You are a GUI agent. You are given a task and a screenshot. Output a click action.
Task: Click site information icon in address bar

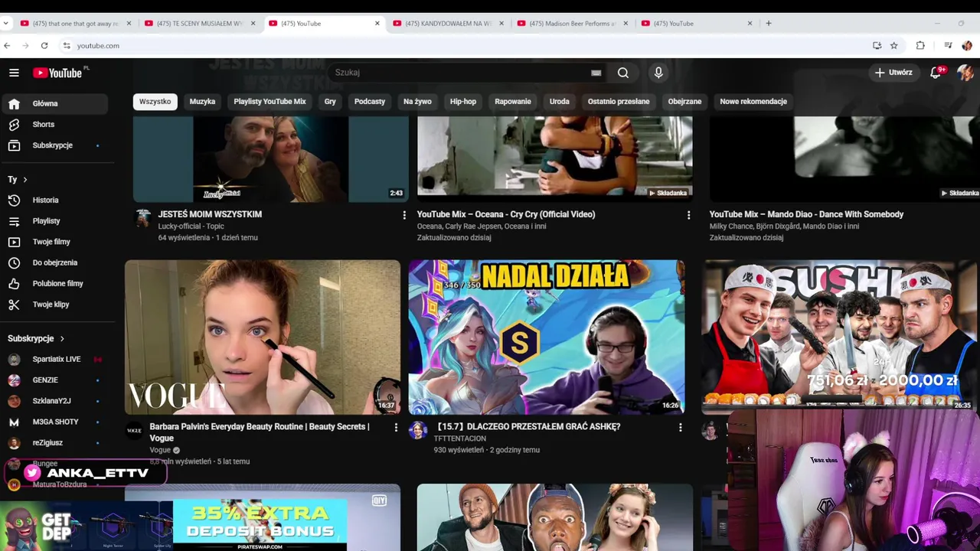point(67,46)
